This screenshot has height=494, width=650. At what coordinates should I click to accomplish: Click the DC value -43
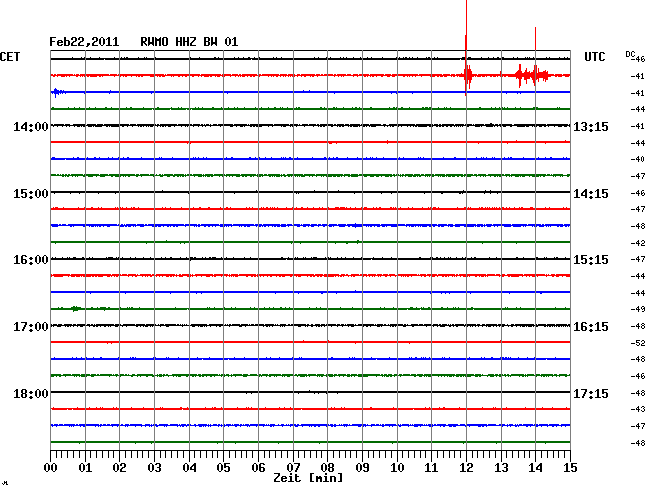click(638, 409)
